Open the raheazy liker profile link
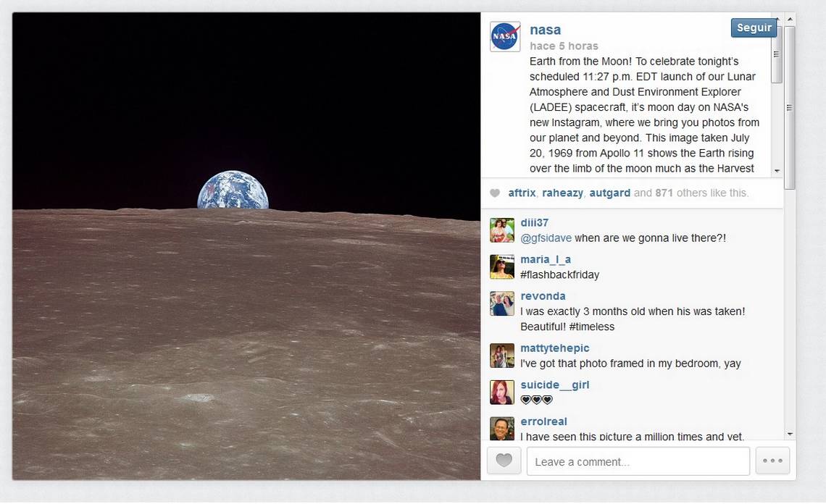The width and height of the screenshot is (826, 504). 562,193
